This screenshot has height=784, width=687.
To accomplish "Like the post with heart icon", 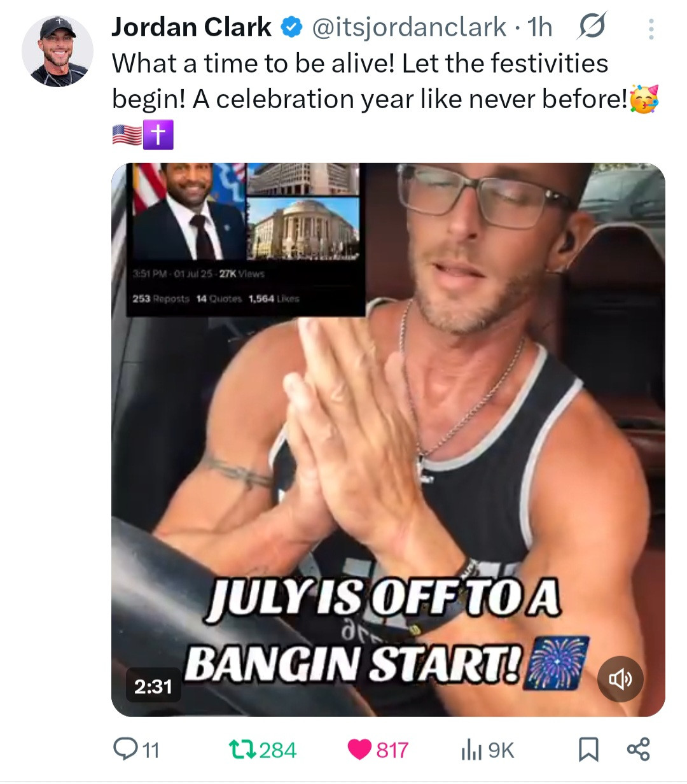I will click(359, 750).
